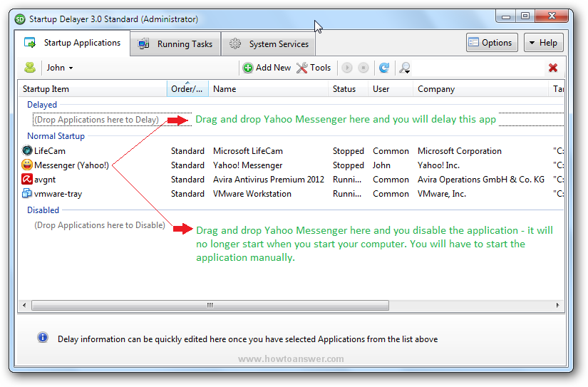This screenshot has height=387, width=588.
Task: Open the Running Tasks tab
Action: 175,44
